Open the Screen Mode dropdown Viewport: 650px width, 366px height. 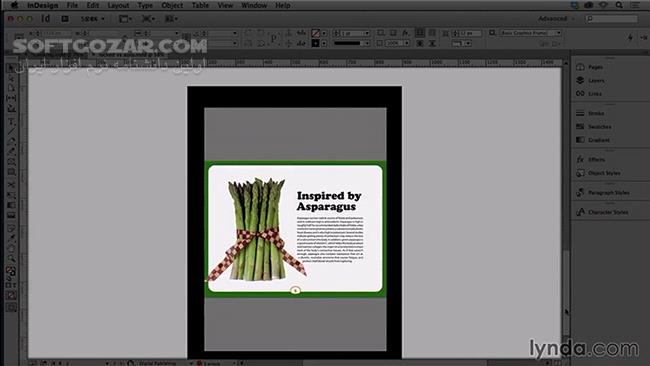148,19
